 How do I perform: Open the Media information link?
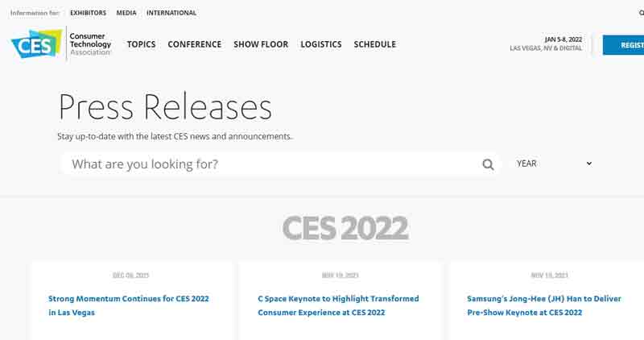click(x=126, y=13)
